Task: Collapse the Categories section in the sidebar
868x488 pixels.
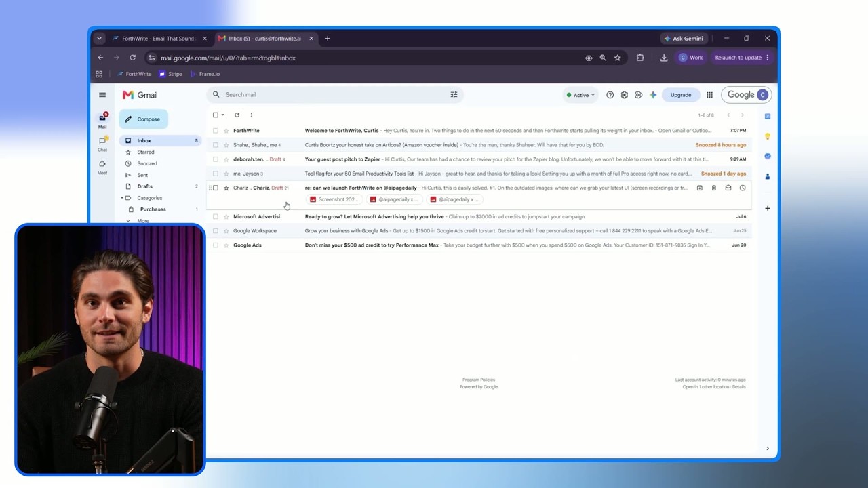Action: point(122,198)
